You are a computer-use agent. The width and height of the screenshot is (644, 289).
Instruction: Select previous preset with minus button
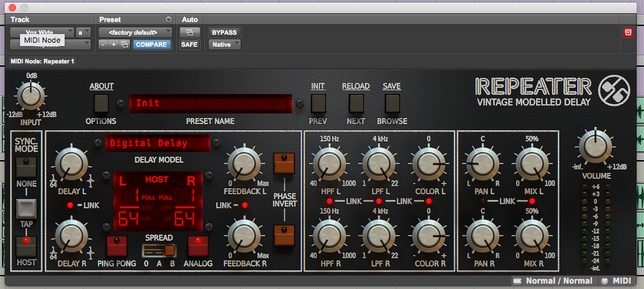104,45
